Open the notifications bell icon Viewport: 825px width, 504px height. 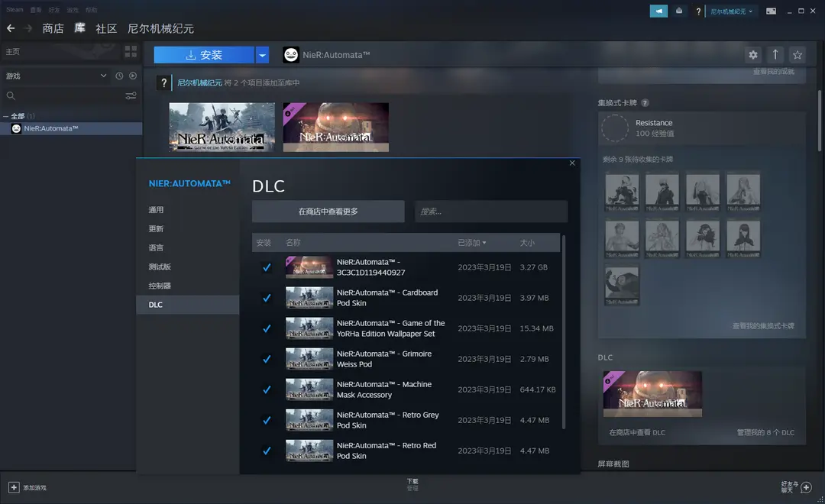(679, 11)
